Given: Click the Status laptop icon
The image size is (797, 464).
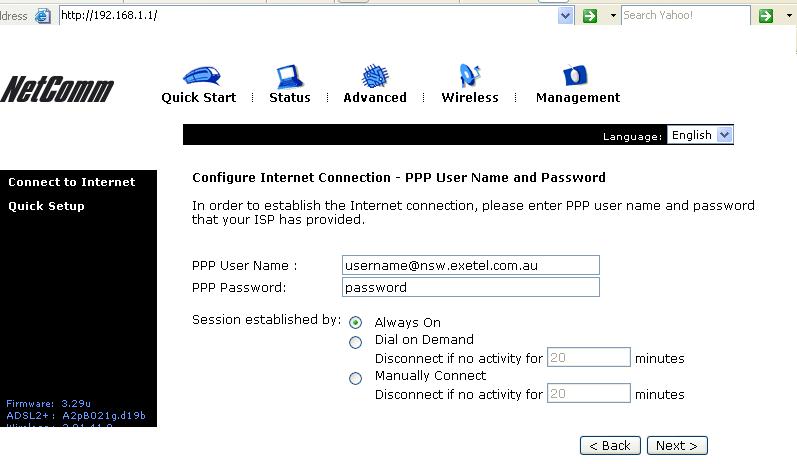Looking at the screenshot, I should 289,76.
